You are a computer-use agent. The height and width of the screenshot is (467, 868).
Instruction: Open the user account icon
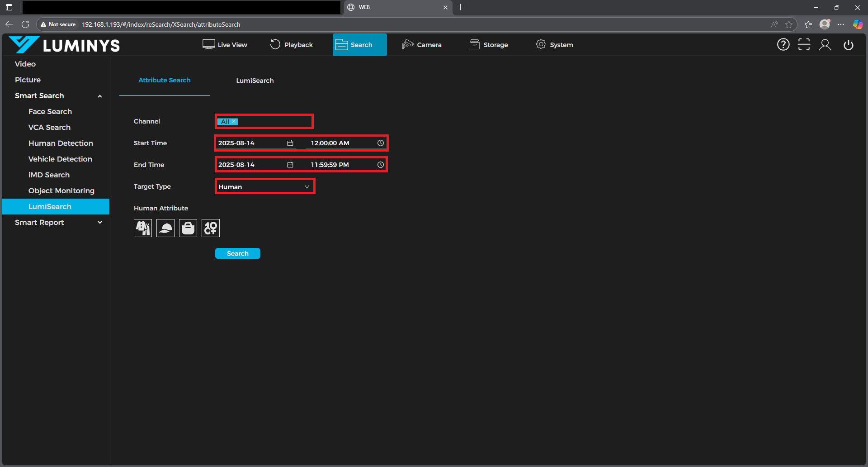pyautogui.click(x=825, y=45)
